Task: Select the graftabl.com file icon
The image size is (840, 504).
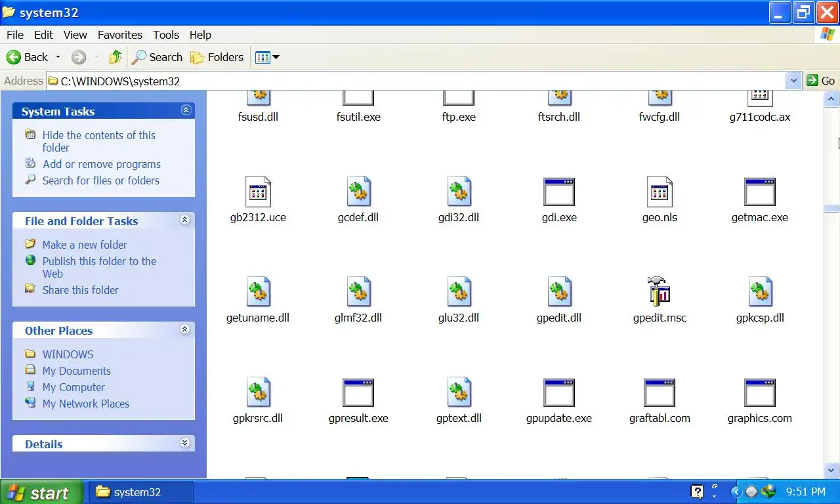Action: coord(660,392)
